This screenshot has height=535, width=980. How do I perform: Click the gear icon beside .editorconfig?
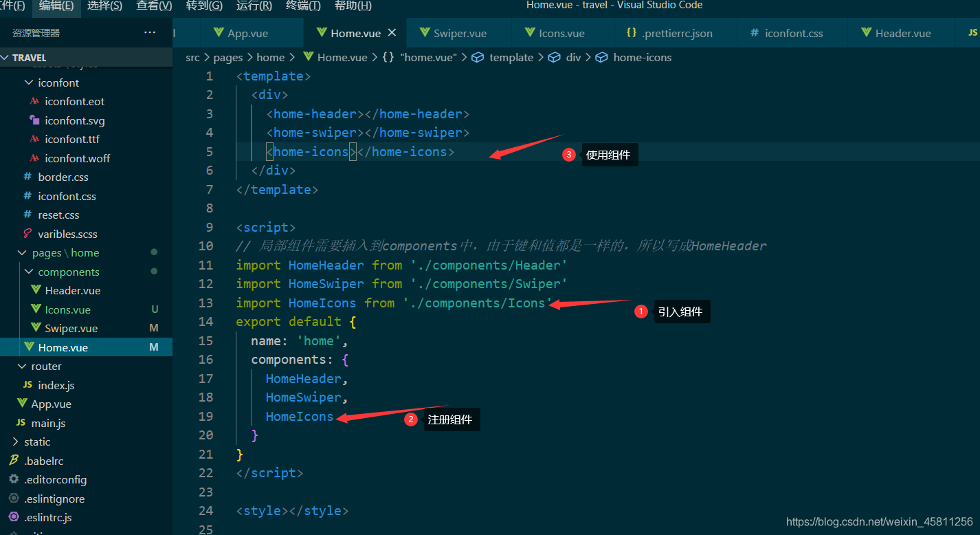[14, 480]
